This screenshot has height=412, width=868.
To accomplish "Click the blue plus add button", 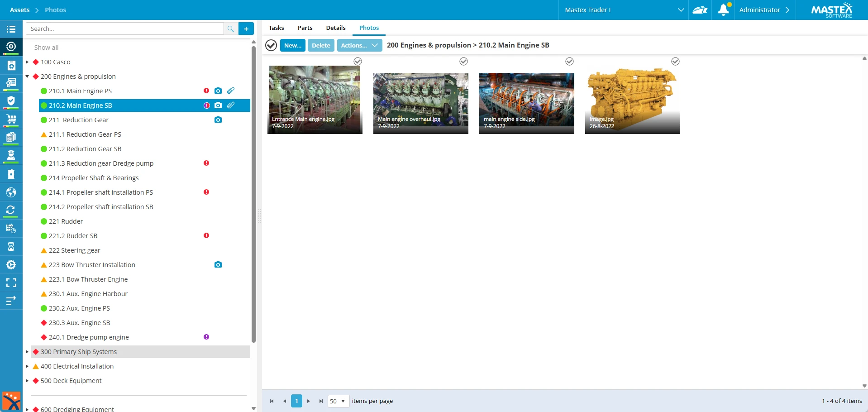I will (x=246, y=29).
